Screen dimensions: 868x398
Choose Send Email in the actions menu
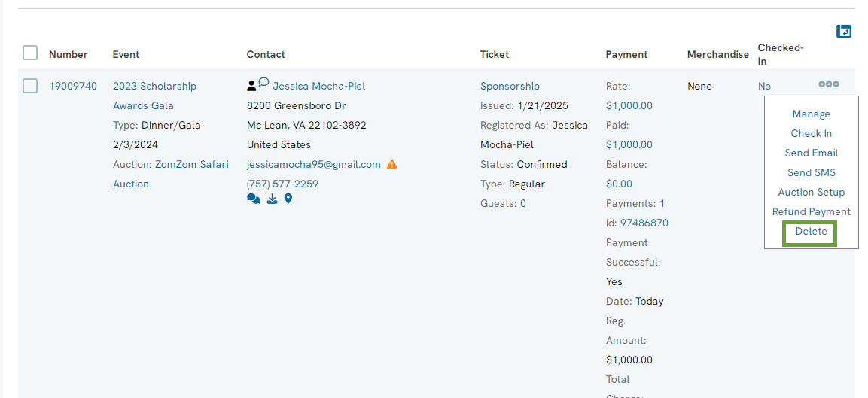point(811,153)
